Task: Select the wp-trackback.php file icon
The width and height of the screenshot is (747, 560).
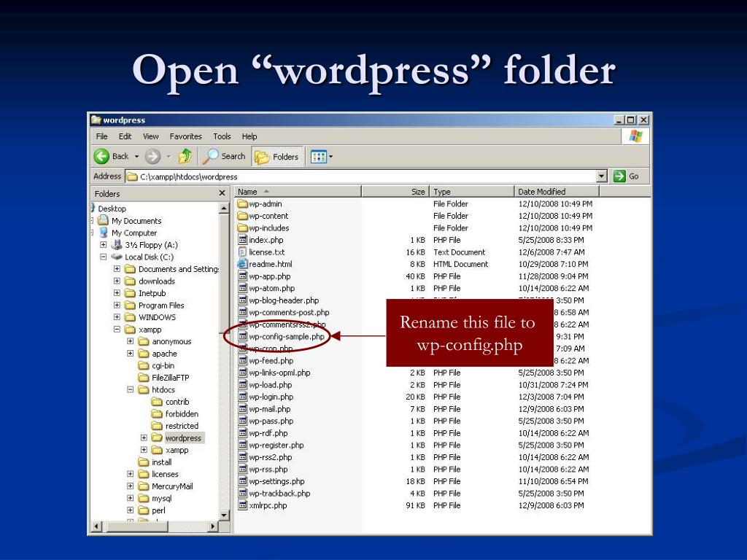Action: click(242, 494)
